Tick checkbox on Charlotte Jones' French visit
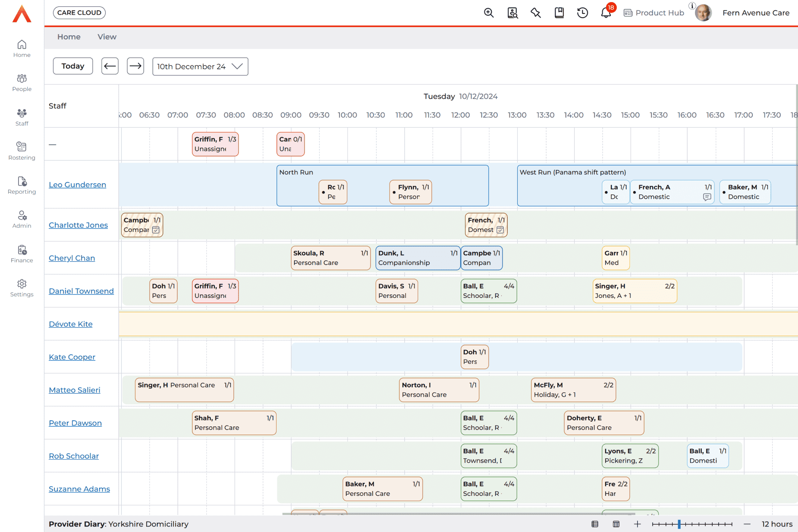Screen dimensions: 798x532 pos(500,230)
